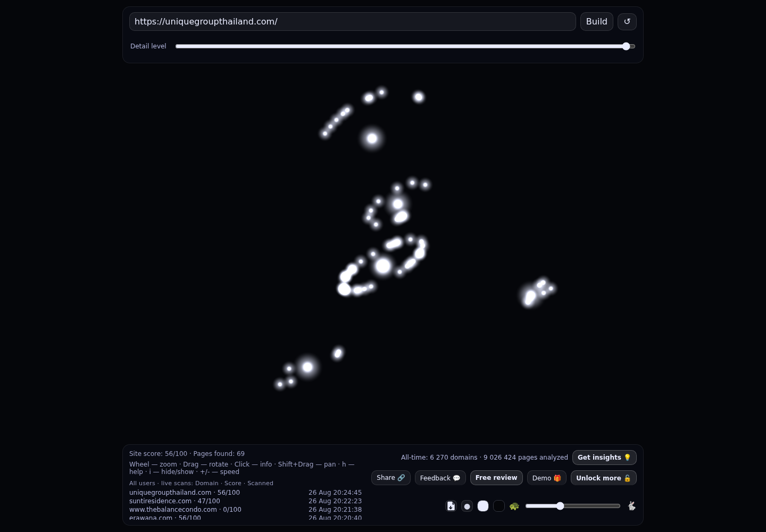Adjust the Detail level slider
Image resolution: width=766 pixels, height=532 pixels.
[x=405, y=46]
